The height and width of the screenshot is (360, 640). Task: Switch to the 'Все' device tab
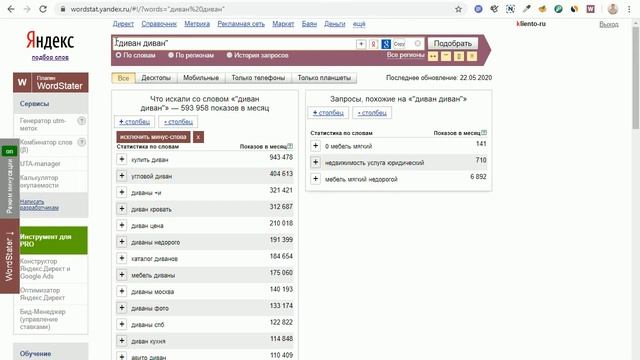[123, 78]
